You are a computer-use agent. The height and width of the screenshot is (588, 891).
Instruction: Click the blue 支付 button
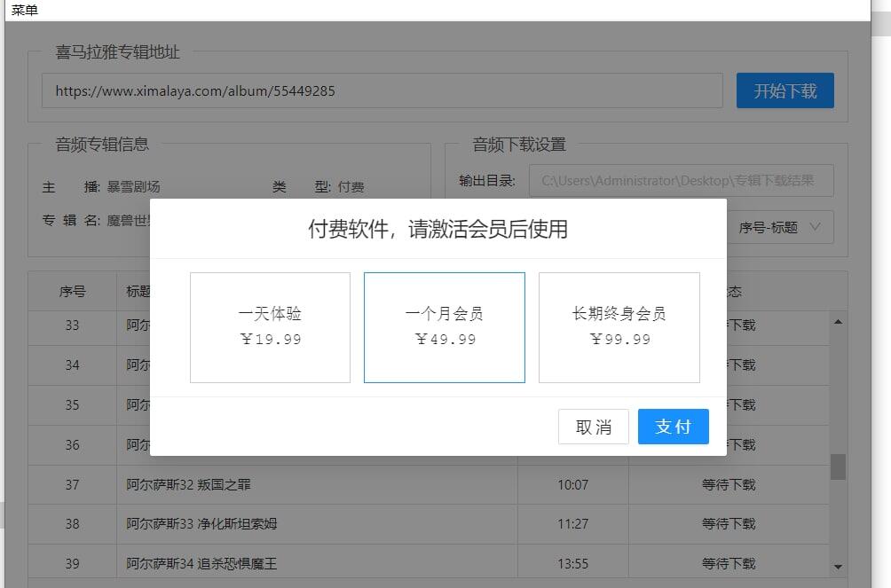[673, 427]
